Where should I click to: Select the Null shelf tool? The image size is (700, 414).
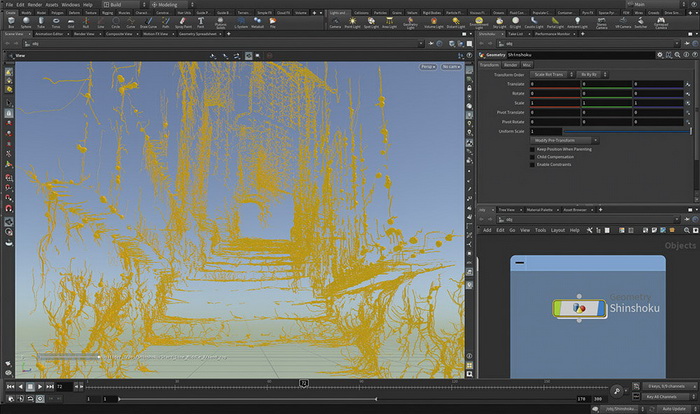click(86, 22)
